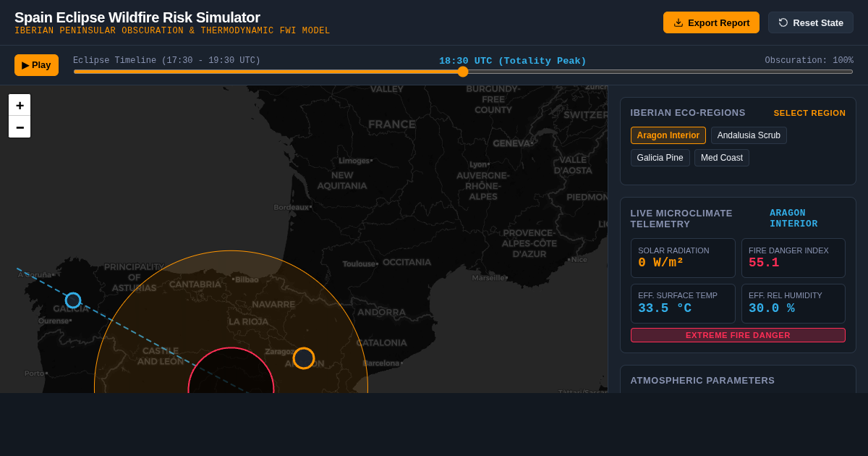Click the Iberian Eco-Regions heading
This screenshot has height=456, width=868.
688,113
